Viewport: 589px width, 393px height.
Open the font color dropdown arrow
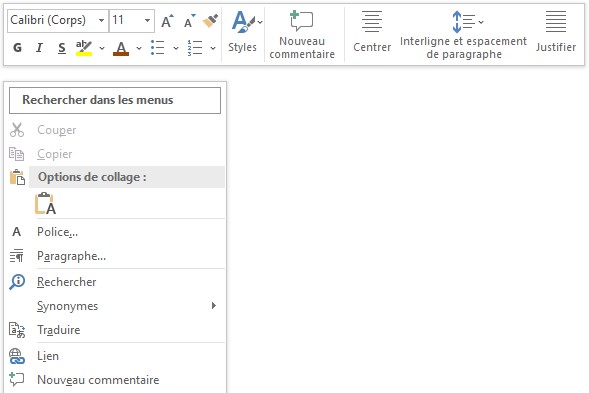coord(139,48)
